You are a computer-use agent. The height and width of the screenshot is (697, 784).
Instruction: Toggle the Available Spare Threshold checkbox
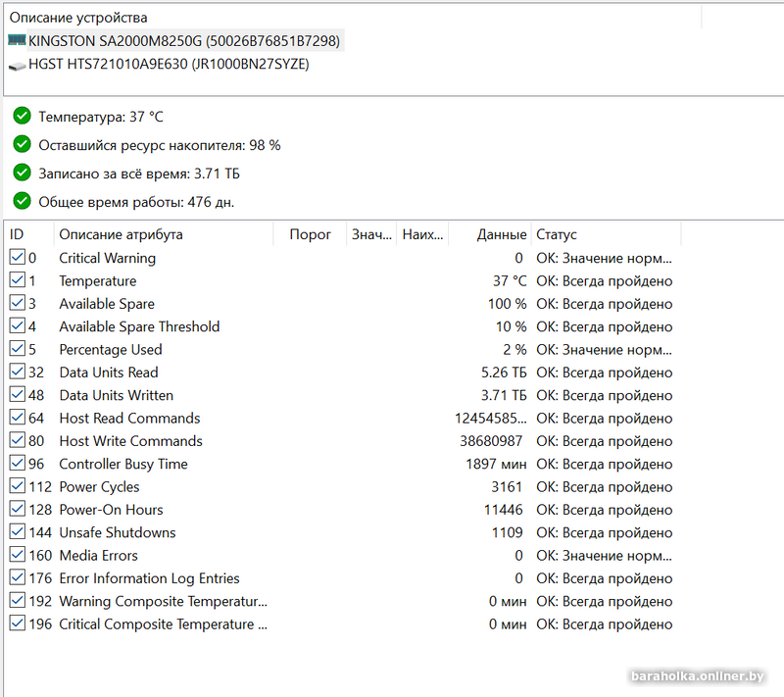18,326
